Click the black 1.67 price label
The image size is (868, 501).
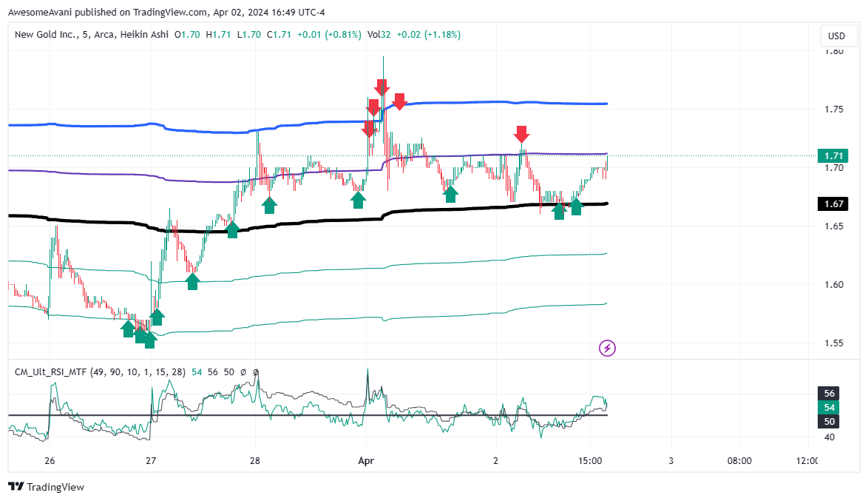[833, 204]
